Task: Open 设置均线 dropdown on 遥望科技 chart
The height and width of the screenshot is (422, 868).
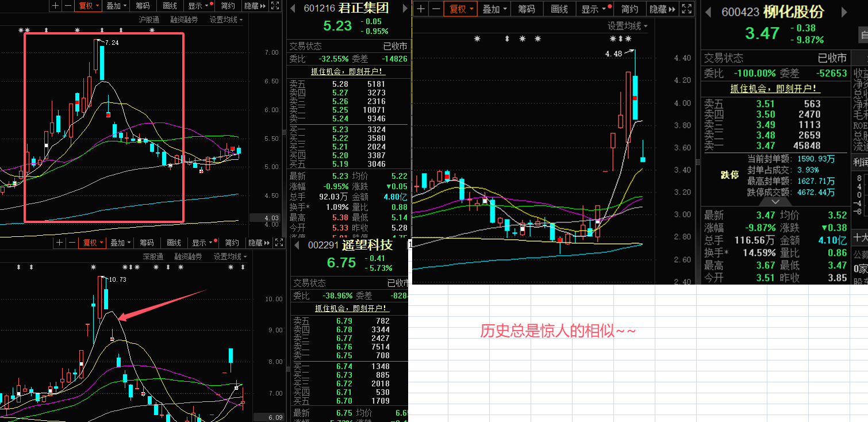Action: point(231,256)
